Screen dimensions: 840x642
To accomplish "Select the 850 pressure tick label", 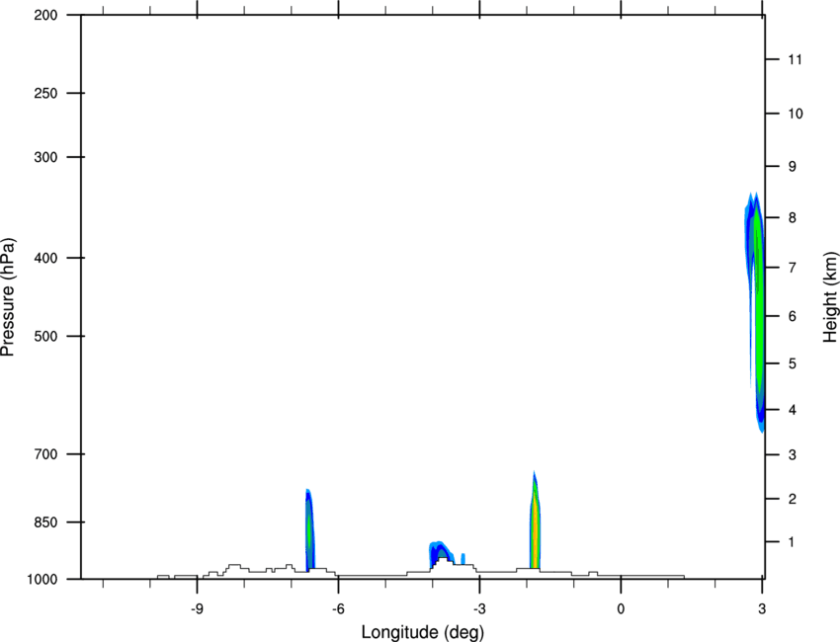I will (x=45, y=522).
